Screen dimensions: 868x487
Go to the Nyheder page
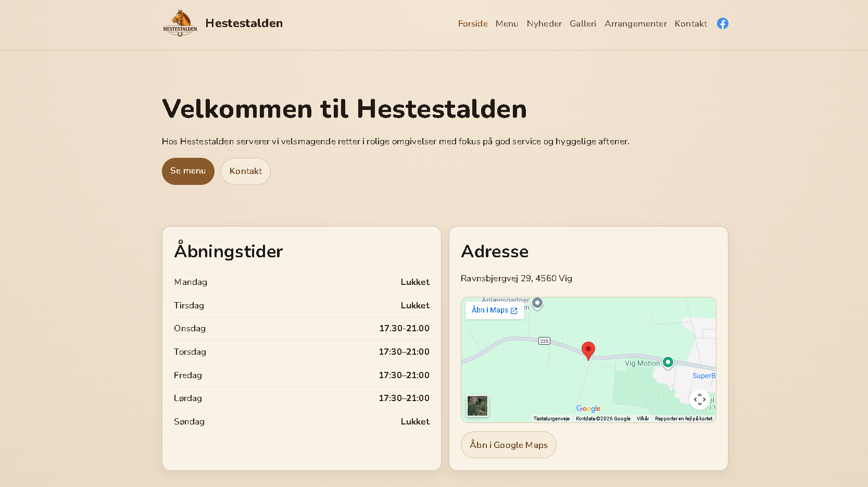coord(544,23)
